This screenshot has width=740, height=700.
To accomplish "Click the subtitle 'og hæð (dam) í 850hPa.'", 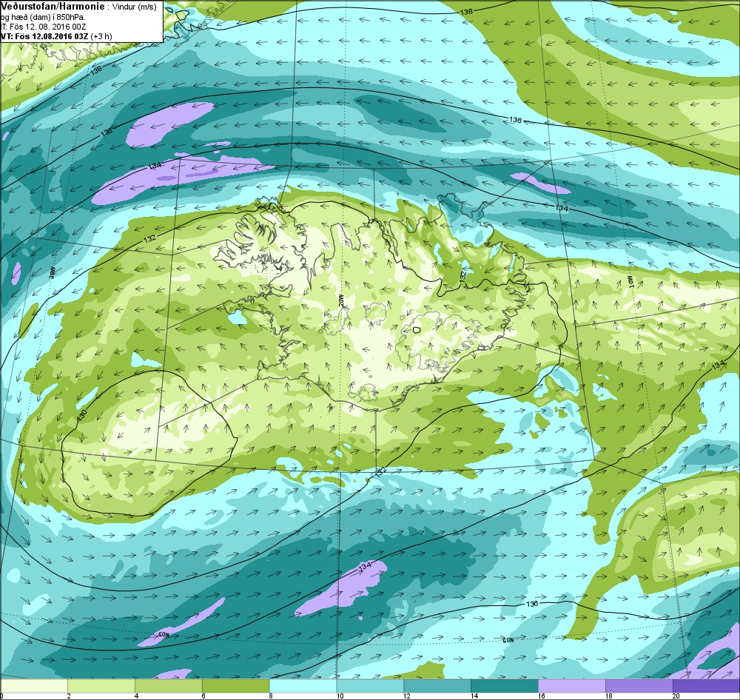I will click(44, 18).
